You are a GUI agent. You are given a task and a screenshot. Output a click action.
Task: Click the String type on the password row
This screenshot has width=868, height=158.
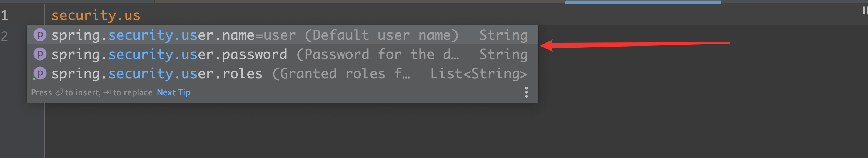pyautogui.click(x=503, y=55)
